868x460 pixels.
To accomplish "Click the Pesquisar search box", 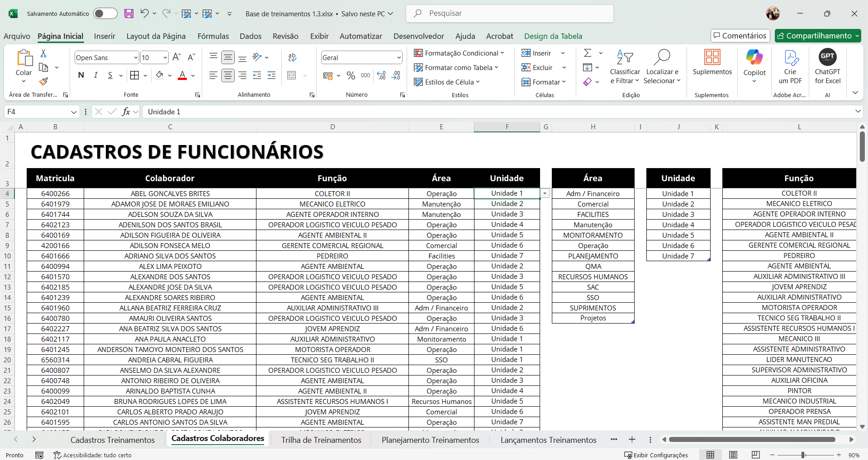I will point(509,14).
